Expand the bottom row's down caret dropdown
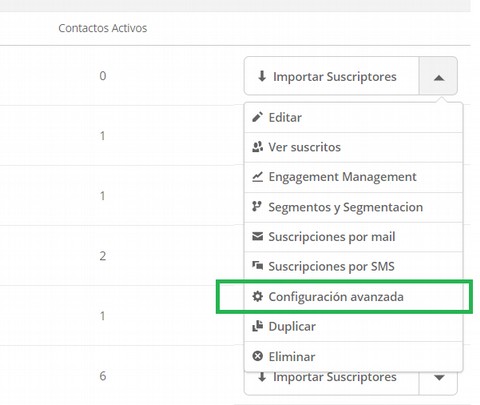The width and height of the screenshot is (480, 405). [438, 378]
